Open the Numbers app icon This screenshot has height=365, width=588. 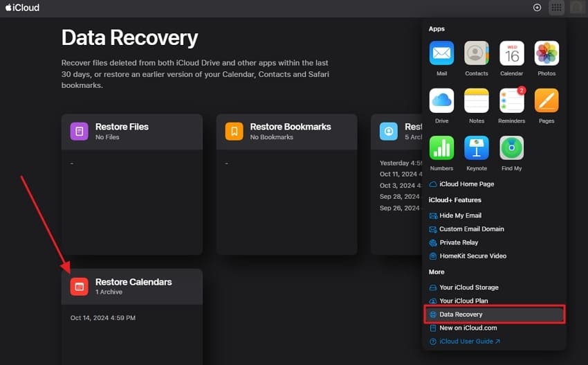(x=441, y=148)
